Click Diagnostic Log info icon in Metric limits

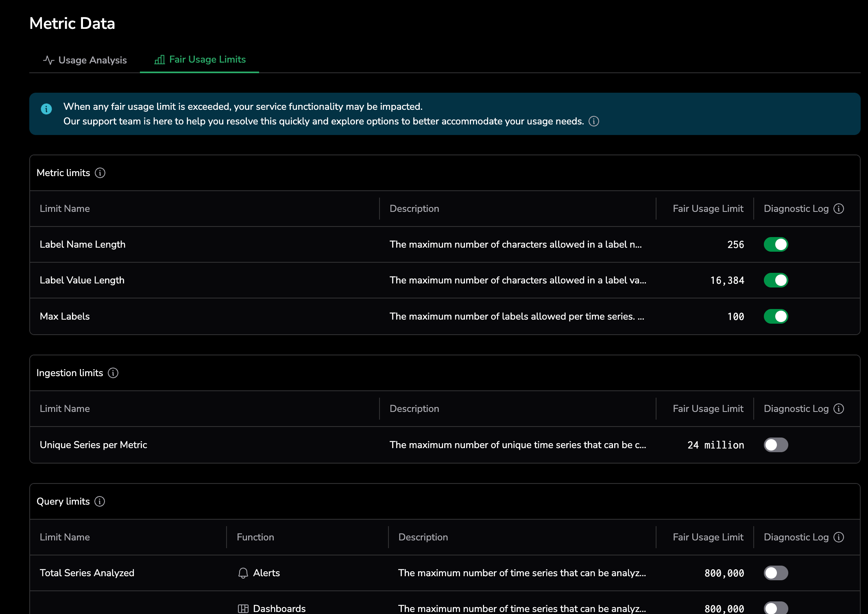tap(839, 209)
